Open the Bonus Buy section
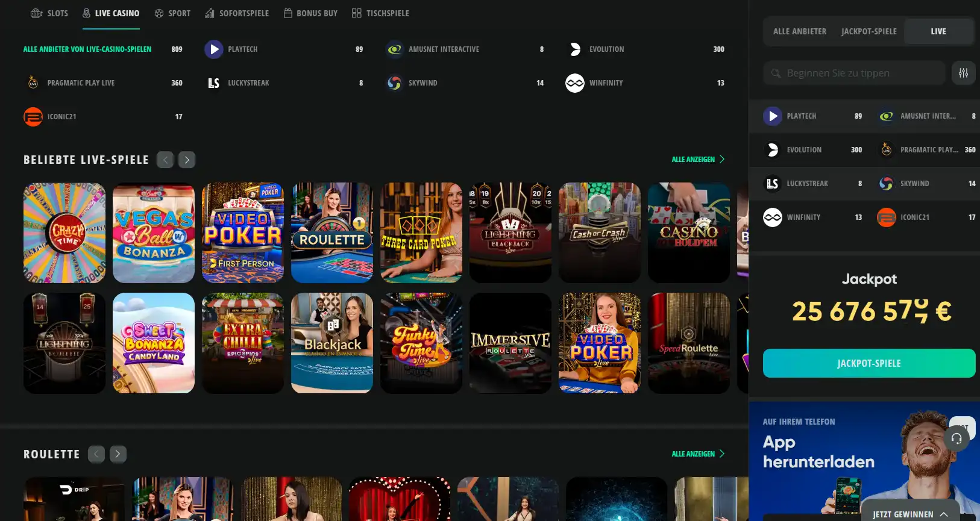980x521 pixels. (310, 13)
